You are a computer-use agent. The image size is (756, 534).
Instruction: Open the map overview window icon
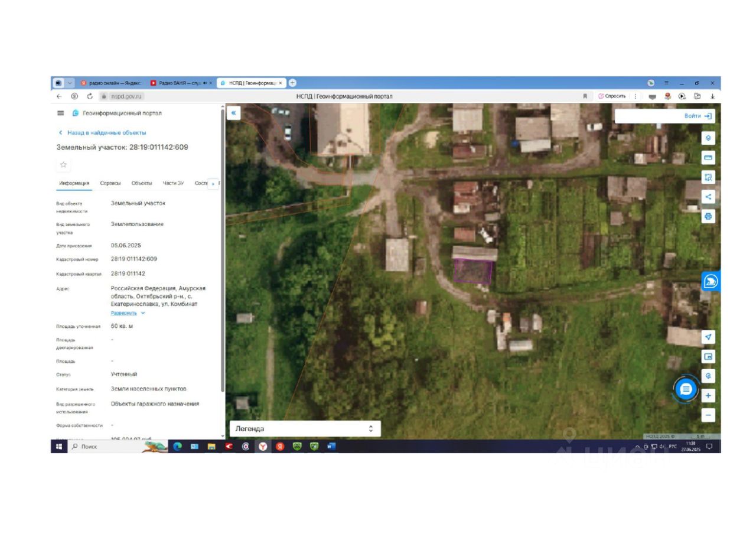pyautogui.click(x=708, y=357)
